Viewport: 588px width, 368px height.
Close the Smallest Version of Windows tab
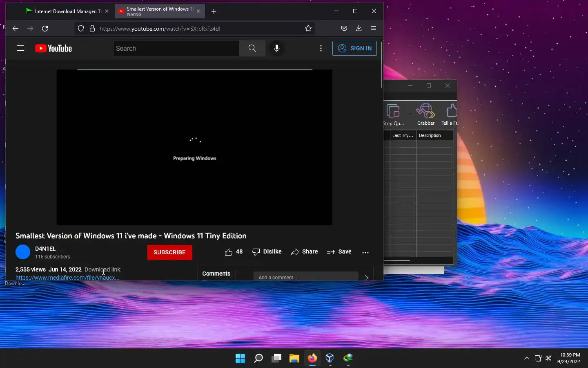[198, 11]
